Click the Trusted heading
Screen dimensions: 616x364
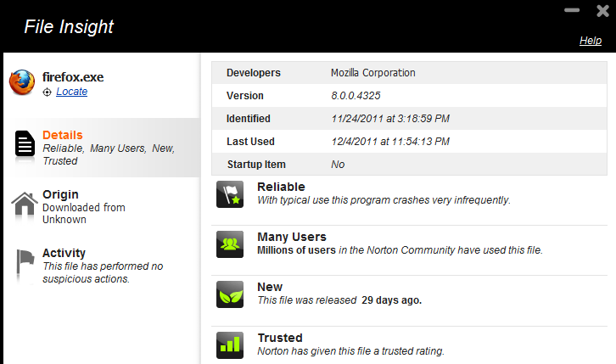tap(280, 338)
